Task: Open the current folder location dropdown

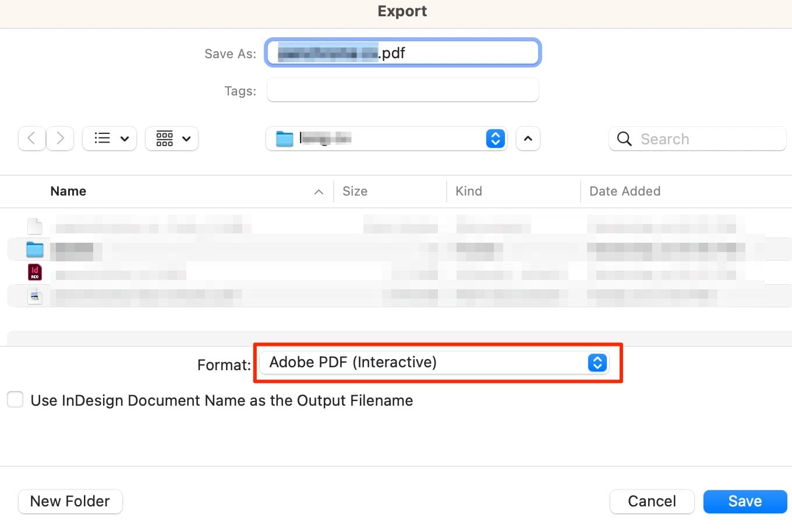Action: (495, 139)
